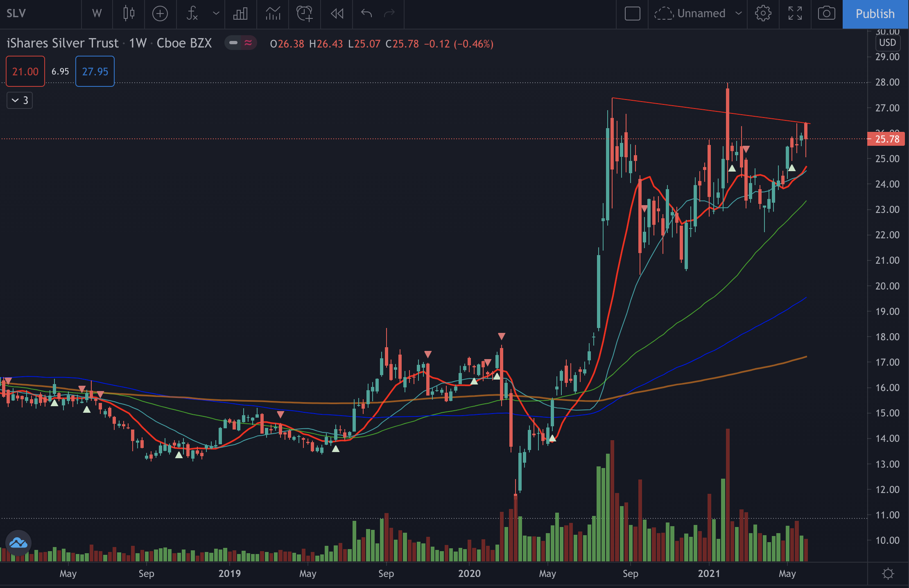Expand the Unnamed layout dropdown arrow
The image size is (909, 588).
pos(738,14)
